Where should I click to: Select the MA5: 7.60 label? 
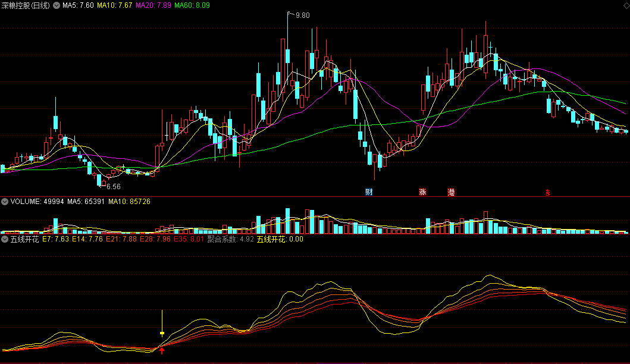coord(78,5)
